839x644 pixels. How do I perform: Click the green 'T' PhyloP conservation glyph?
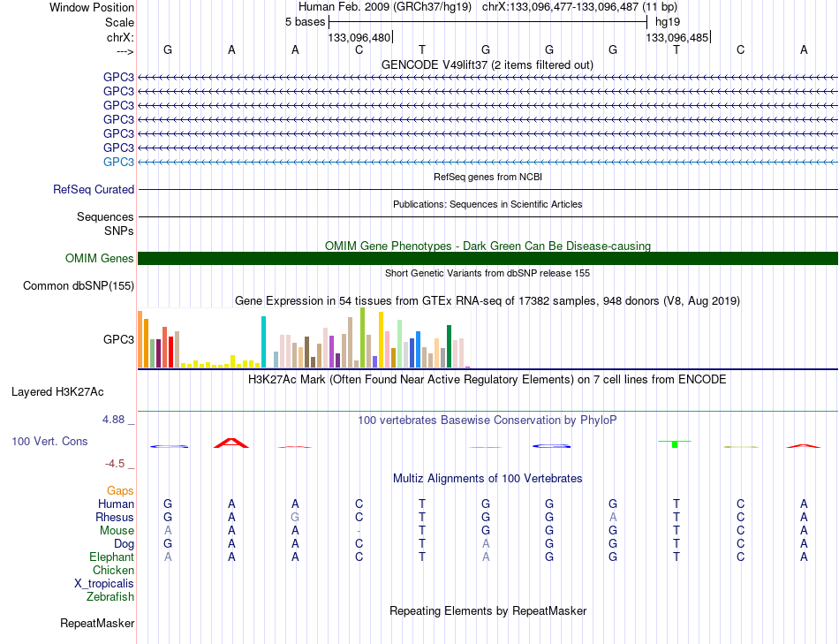[x=675, y=443]
